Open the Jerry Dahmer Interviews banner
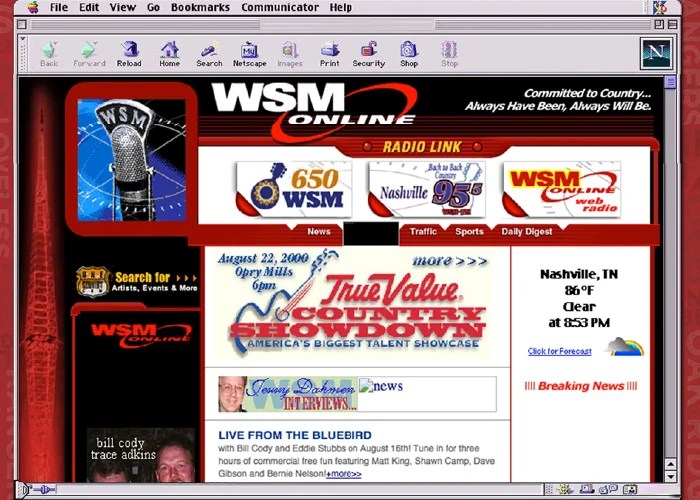Image resolution: width=700 pixels, height=500 pixels. (x=288, y=394)
